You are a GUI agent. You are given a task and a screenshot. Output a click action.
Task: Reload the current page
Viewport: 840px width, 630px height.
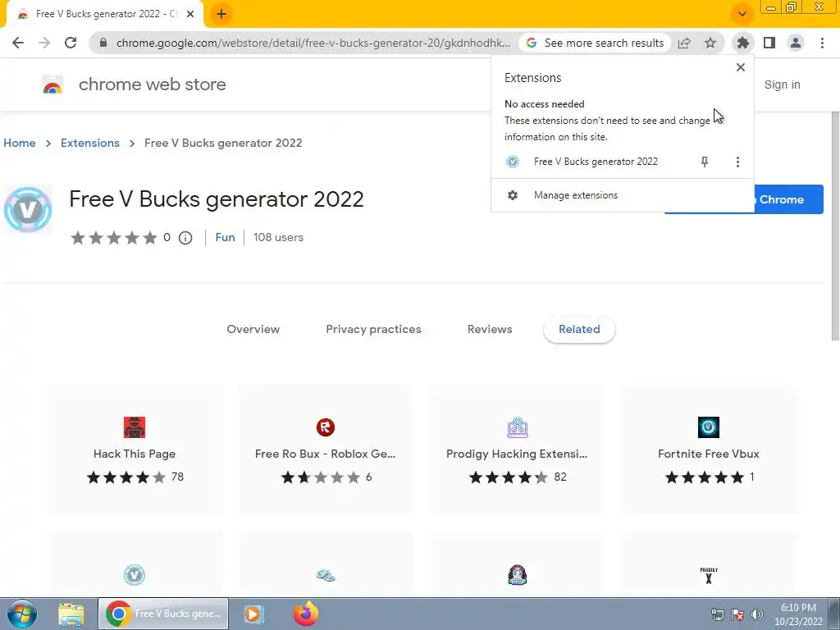(x=71, y=43)
